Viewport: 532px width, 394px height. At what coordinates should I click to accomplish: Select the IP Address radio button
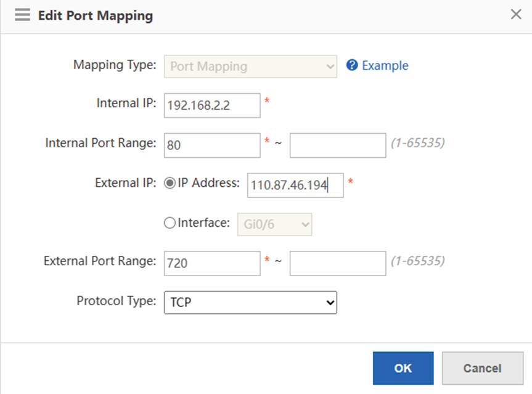click(170, 183)
